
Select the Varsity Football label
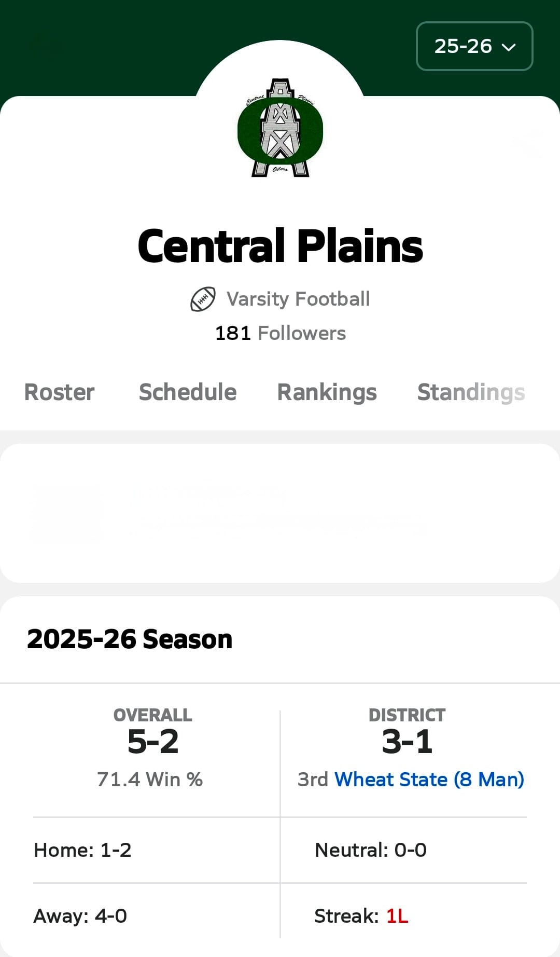(298, 299)
